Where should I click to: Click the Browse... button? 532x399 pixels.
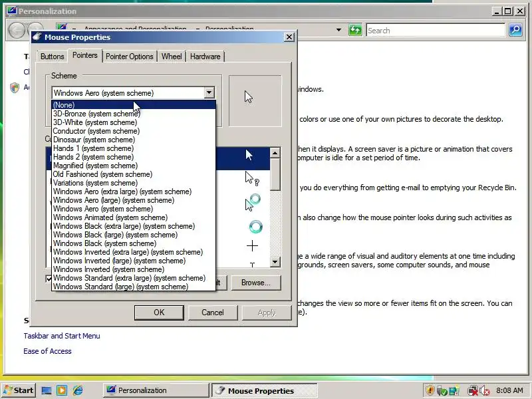point(256,283)
